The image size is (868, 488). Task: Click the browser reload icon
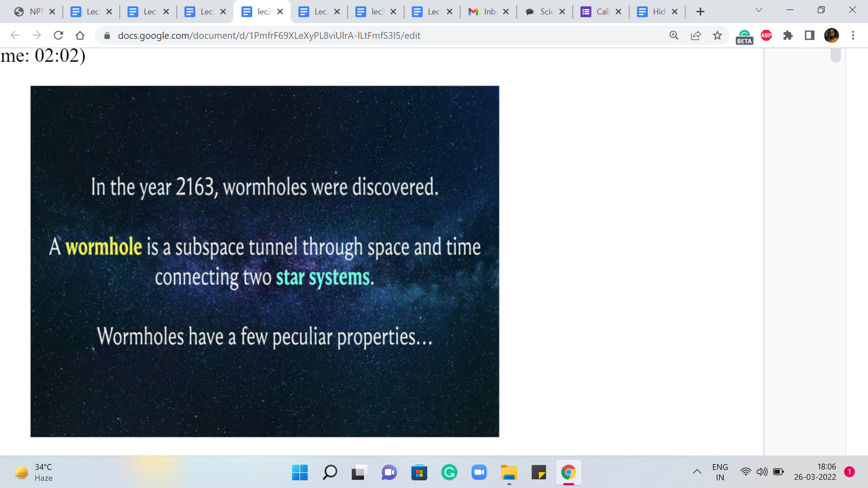(58, 35)
